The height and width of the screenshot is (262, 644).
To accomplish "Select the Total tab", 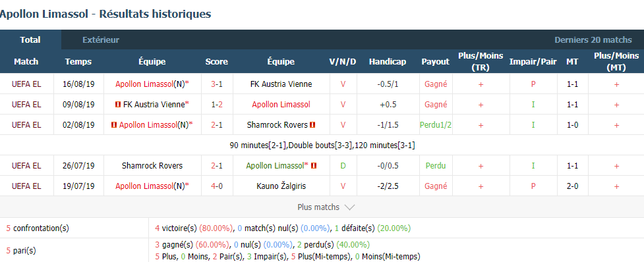I will [30, 39].
